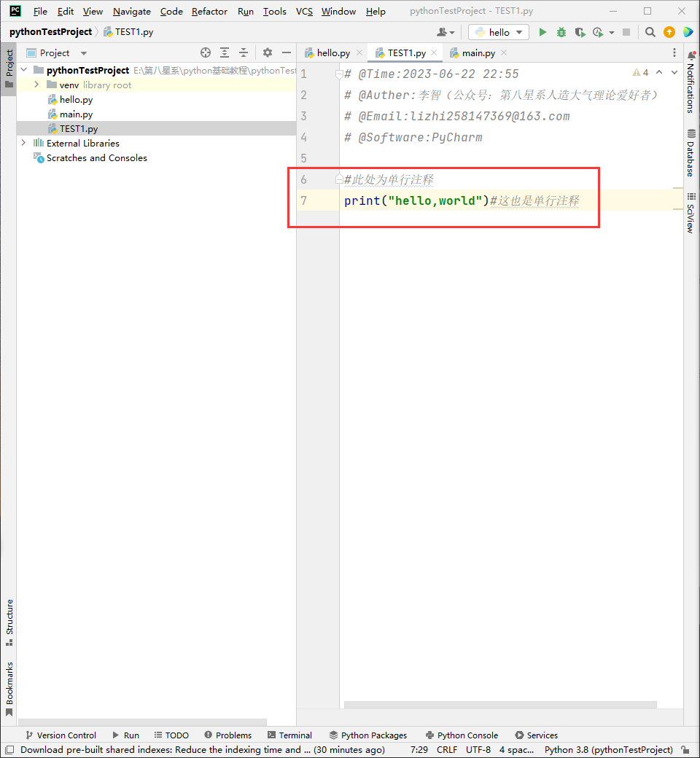Open dropdown arrow next to profiler icon

tap(612, 32)
